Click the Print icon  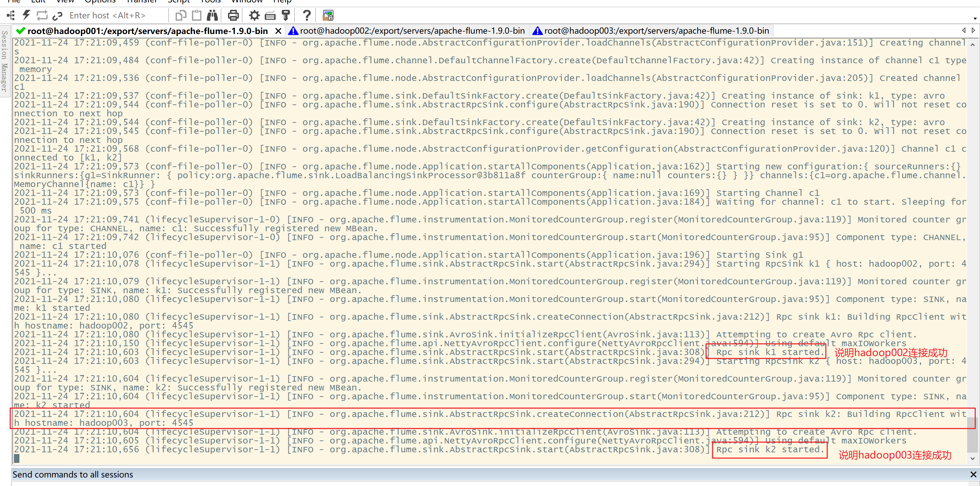tap(233, 16)
